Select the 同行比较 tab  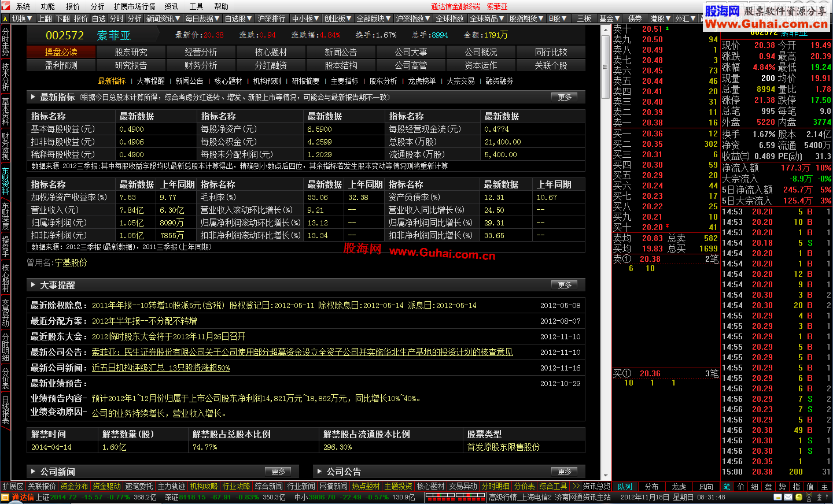click(x=551, y=52)
